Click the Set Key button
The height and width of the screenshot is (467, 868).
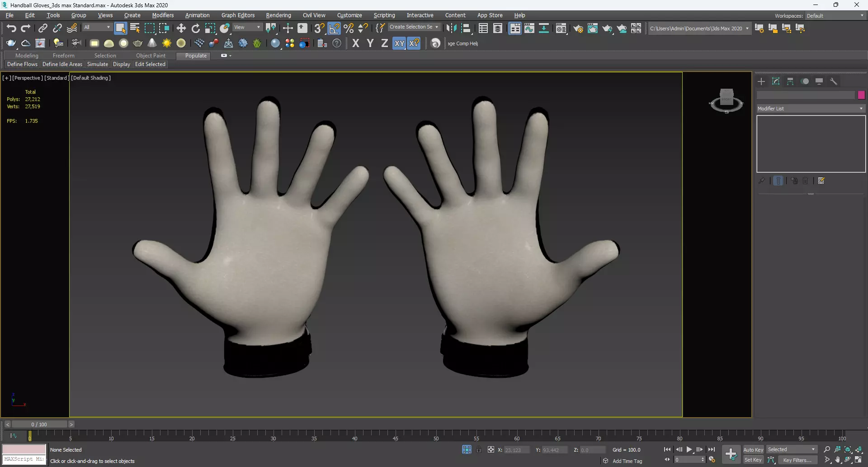click(x=753, y=460)
